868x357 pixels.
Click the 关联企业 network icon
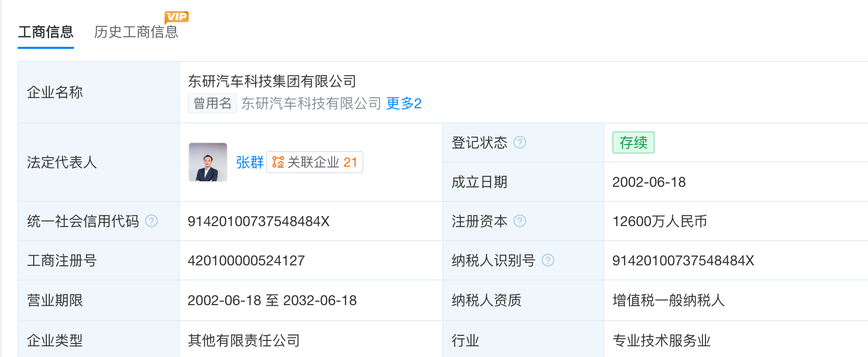[x=278, y=162]
